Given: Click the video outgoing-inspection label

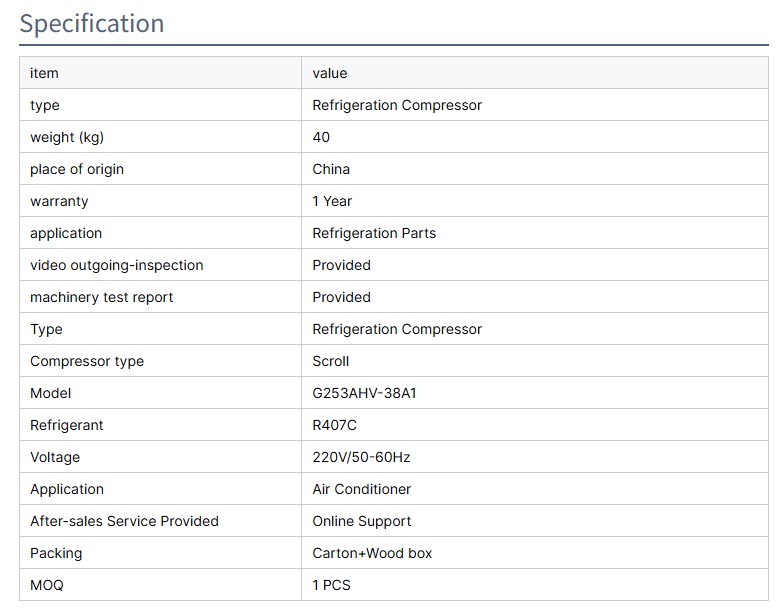Looking at the screenshot, I should [117, 265].
